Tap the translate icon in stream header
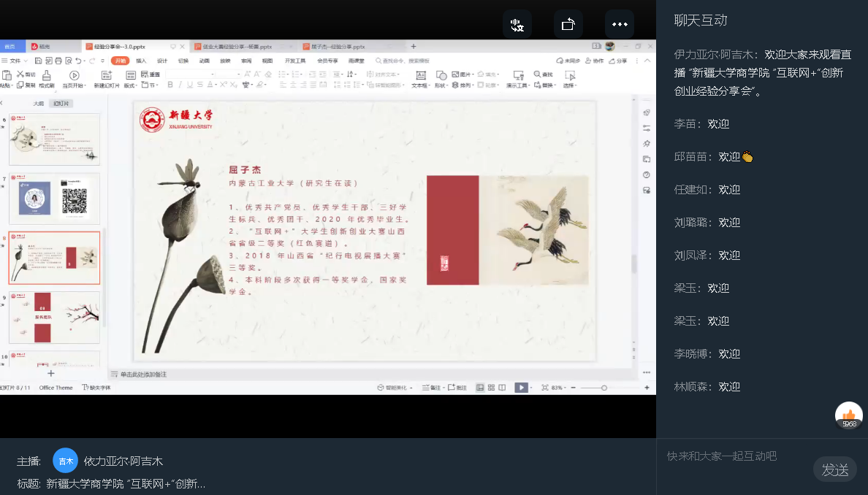This screenshot has width=868, height=495. point(517,24)
